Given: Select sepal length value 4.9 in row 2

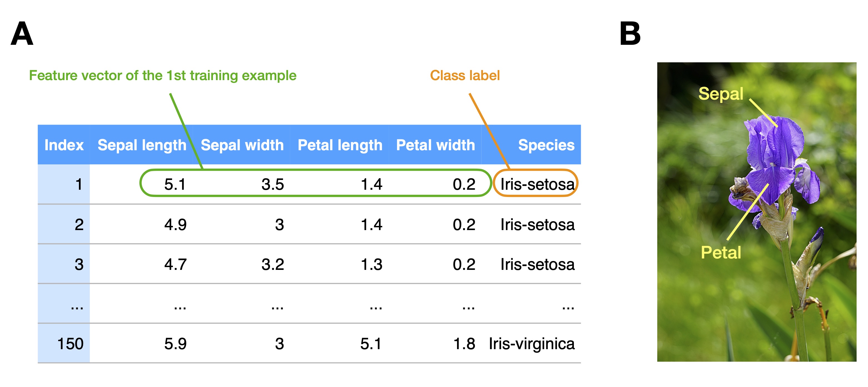Looking at the screenshot, I should tap(175, 225).
